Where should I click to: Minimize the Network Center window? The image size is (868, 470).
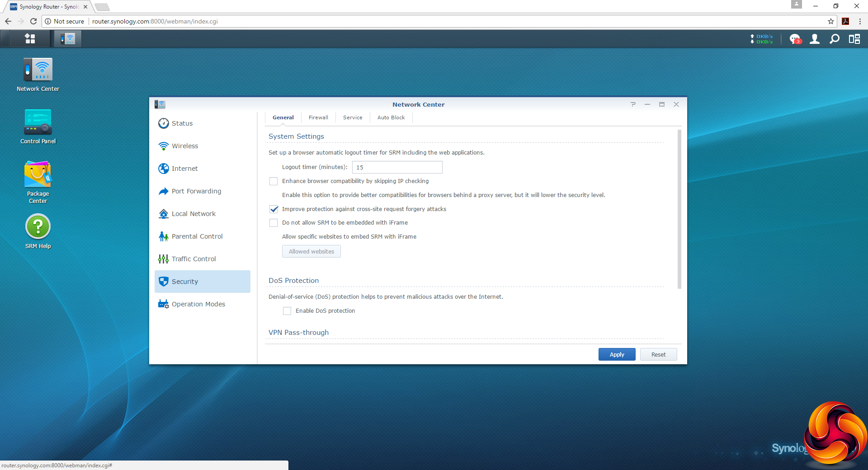pyautogui.click(x=647, y=104)
